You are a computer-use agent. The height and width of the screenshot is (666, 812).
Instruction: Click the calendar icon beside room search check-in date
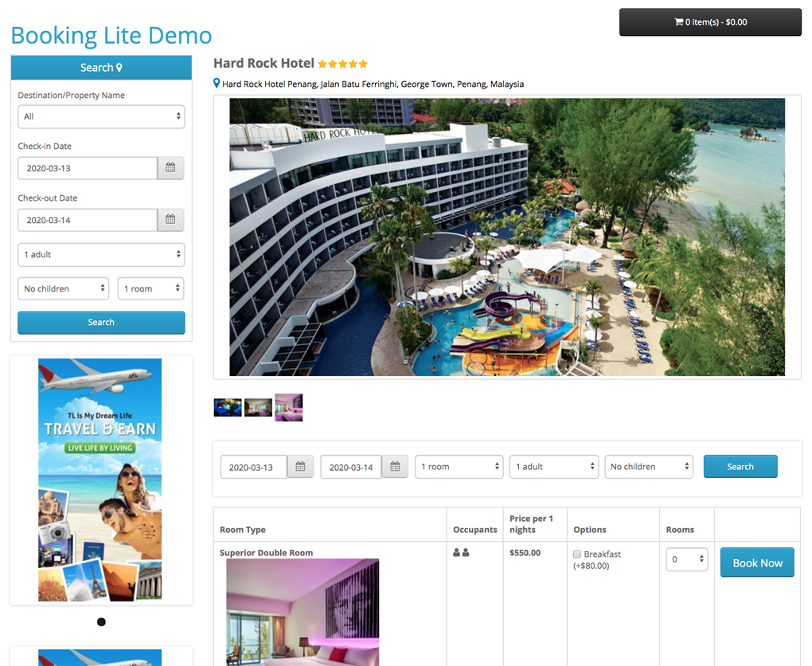tap(300, 467)
